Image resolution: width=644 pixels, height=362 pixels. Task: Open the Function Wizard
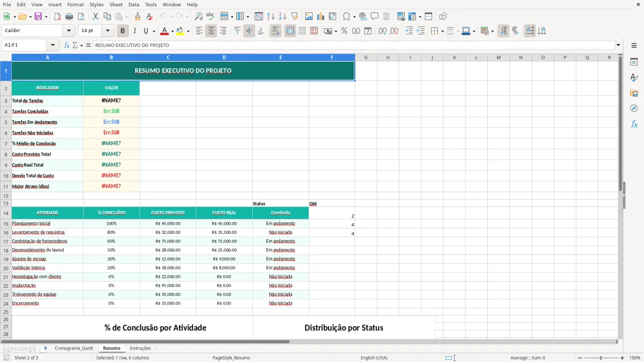pos(67,45)
